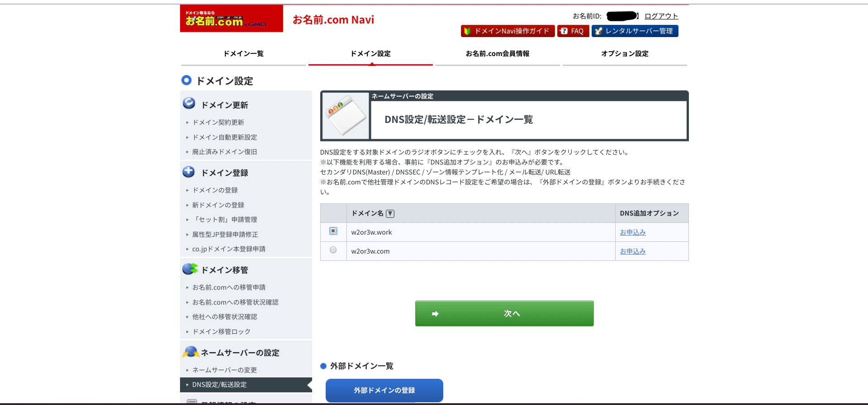This screenshot has height=405, width=868.
Task: Click the arrow icon on 次へ button
Action: (435, 314)
